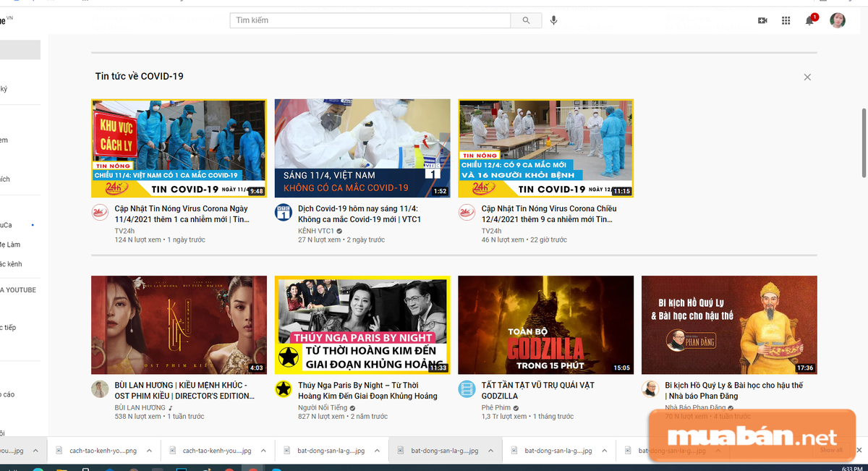Open the Nhà báo Phan Đăng avatar
The image size is (868, 471).
pyautogui.click(x=650, y=389)
